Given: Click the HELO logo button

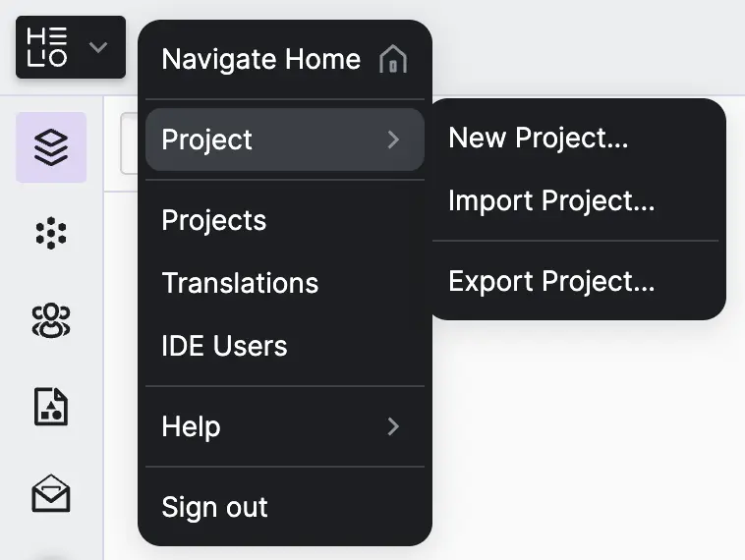Looking at the screenshot, I should coord(48,47).
